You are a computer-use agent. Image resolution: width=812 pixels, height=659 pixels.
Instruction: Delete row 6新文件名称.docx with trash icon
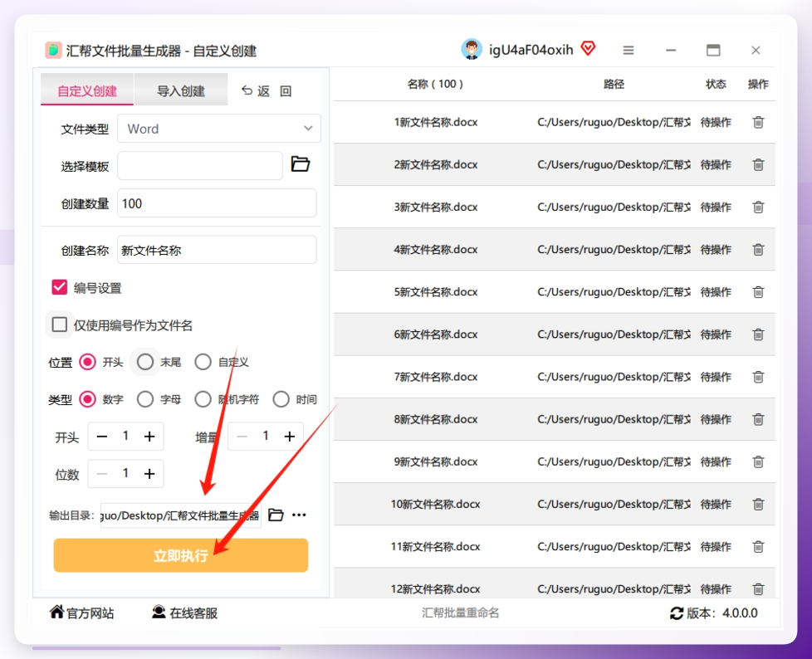(x=758, y=334)
